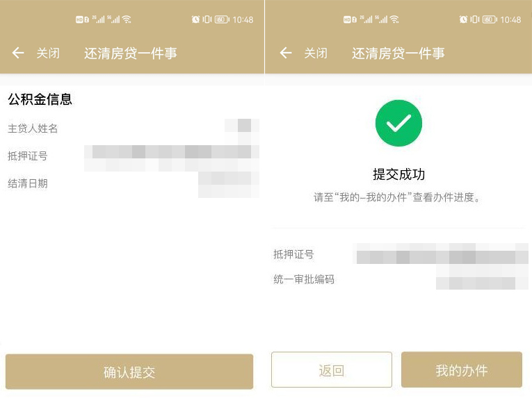Tap back arrow on the 公积金信息 page
The height and width of the screenshot is (398, 532).
[18, 53]
